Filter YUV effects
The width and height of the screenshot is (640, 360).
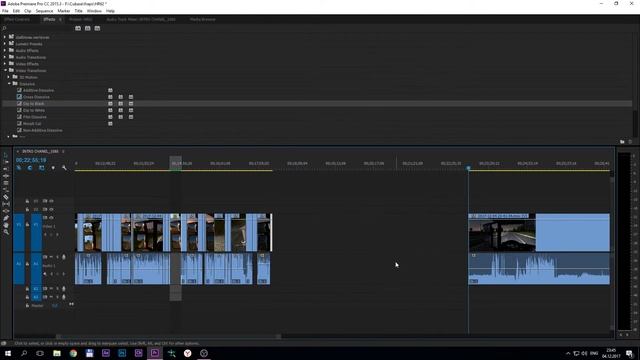pyautogui.click(x=97, y=28)
